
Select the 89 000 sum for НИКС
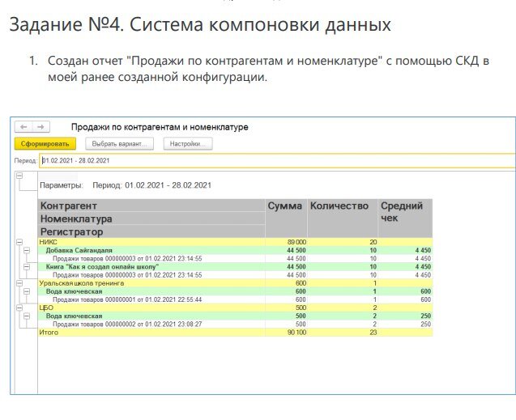point(286,242)
